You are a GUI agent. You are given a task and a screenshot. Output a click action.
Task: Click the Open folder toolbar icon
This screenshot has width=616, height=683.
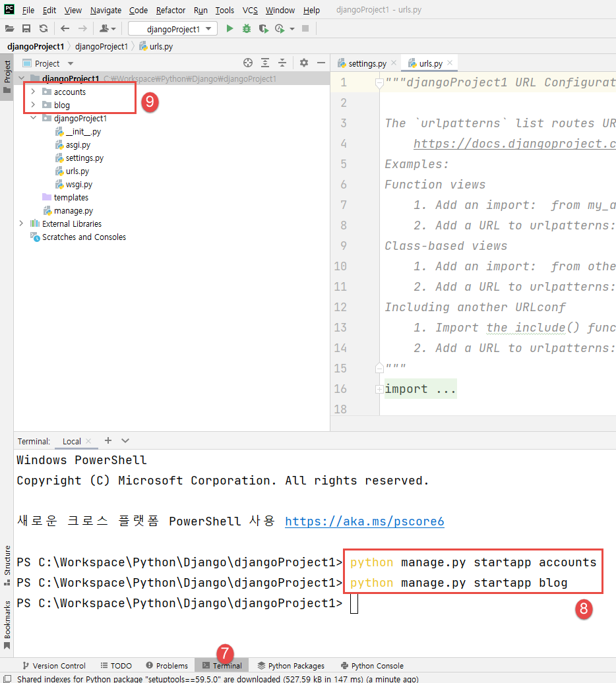pyautogui.click(x=9, y=29)
